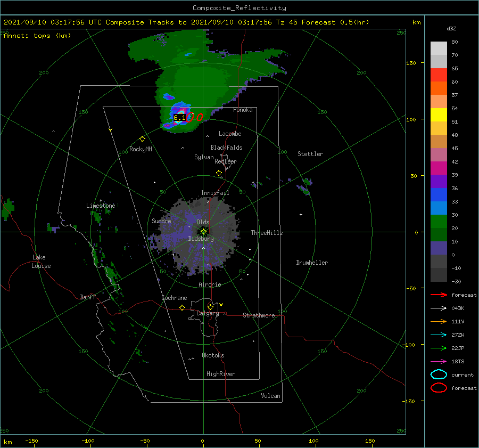Click the RockyMH label
The width and height of the screenshot is (479, 448).
coord(141,149)
